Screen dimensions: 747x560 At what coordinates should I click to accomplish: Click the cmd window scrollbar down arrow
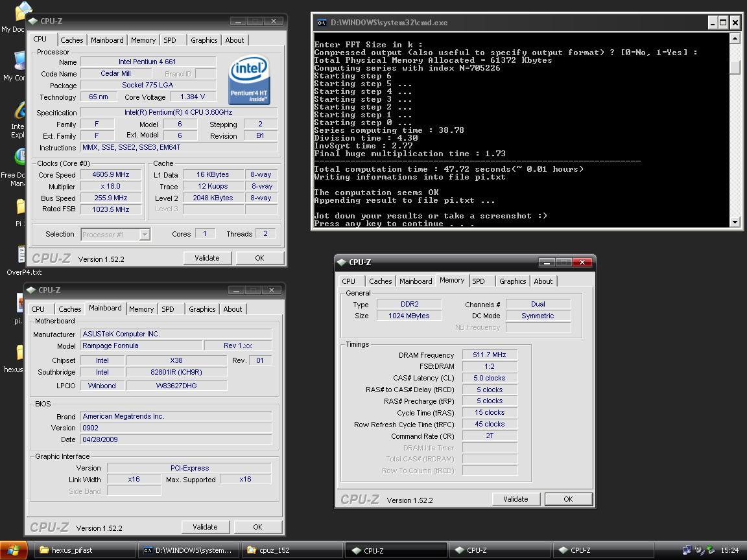click(x=735, y=222)
